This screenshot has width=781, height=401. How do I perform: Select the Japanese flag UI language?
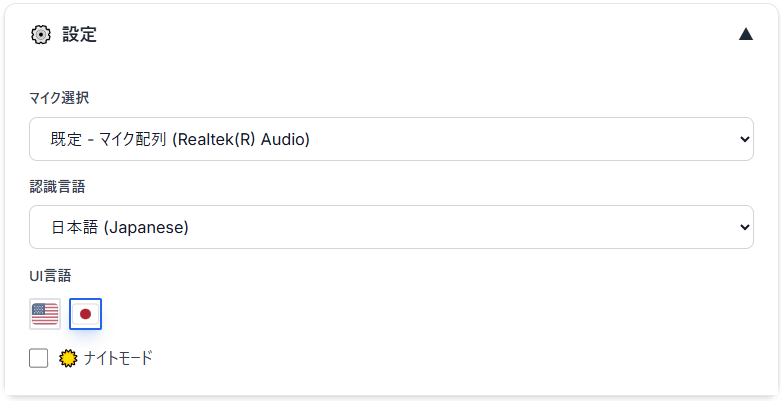point(86,314)
